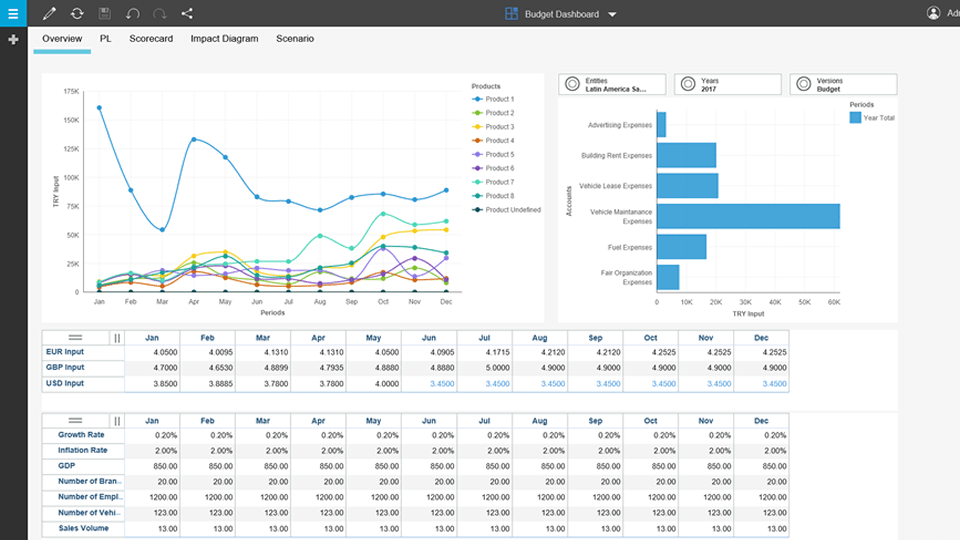Click the plus icon in left sidebar
This screenshot has width=960, height=540.
(13, 39)
